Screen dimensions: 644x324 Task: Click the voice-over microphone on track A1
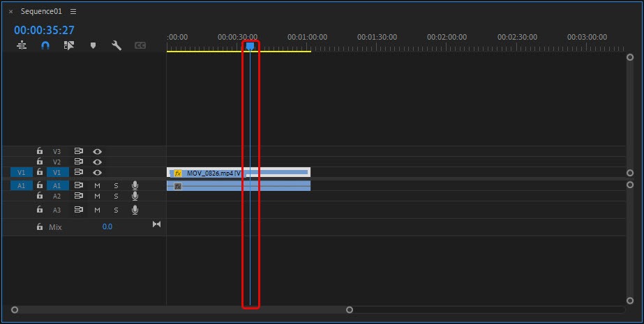(x=135, y=185)
